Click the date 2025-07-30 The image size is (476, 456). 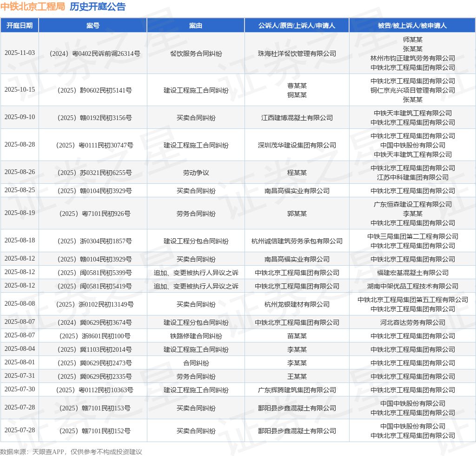click(x=20, y=389)
